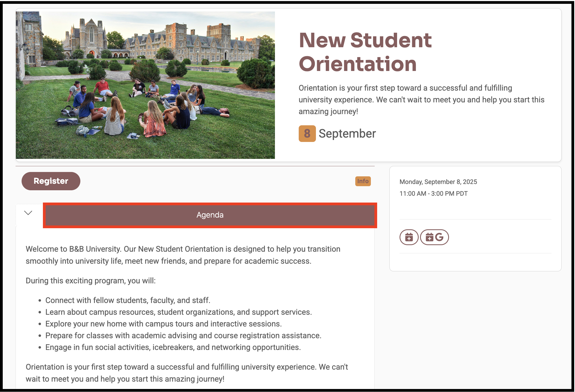
Task: Click the orange Info badge
Action: 363,181
